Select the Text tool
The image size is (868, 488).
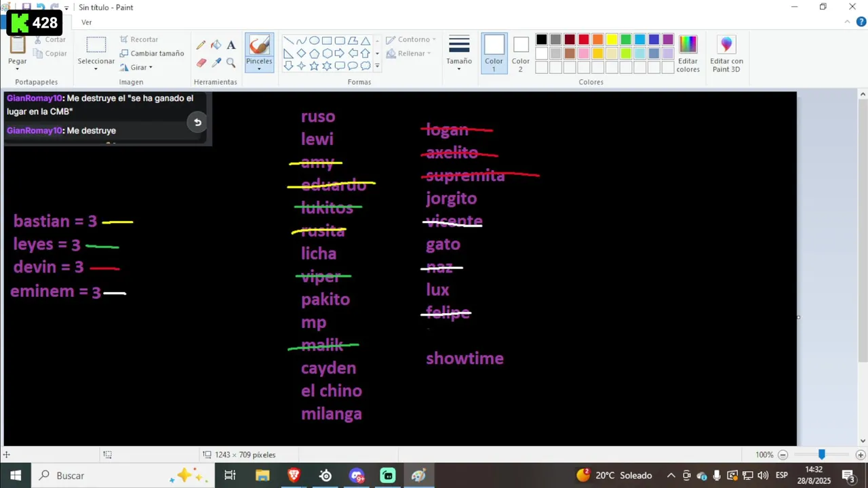coord(231,45)
